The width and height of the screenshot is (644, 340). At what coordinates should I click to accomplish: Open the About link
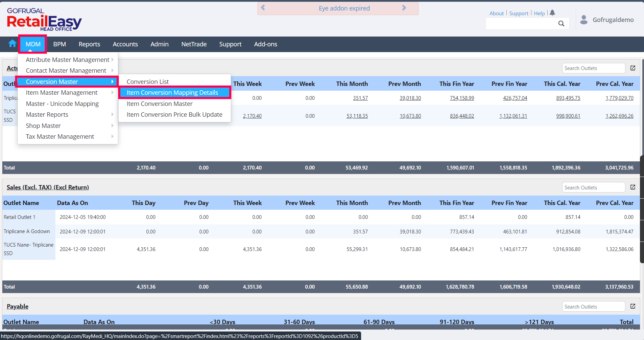pos(496,14)
